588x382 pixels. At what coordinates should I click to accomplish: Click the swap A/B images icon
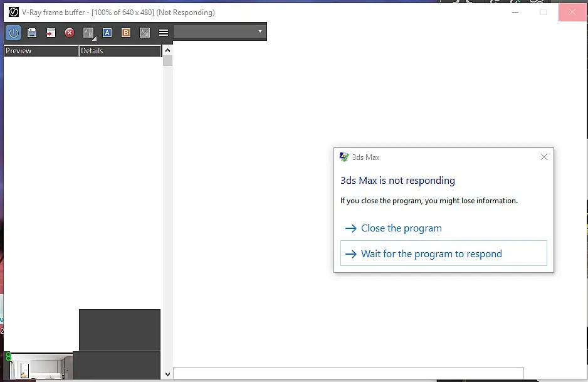click(145, 33)
